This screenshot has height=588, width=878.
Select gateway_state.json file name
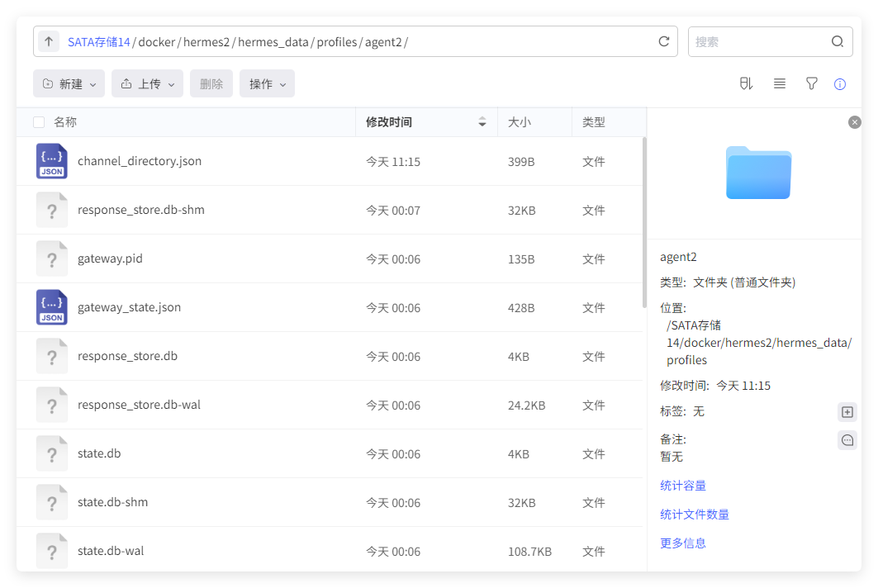[x=130, y=307]
